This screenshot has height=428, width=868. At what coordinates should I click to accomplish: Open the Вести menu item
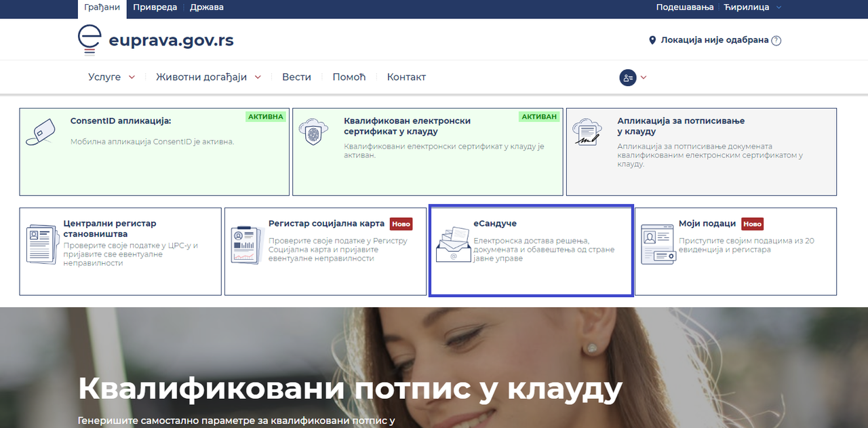[x=296, y=77]
